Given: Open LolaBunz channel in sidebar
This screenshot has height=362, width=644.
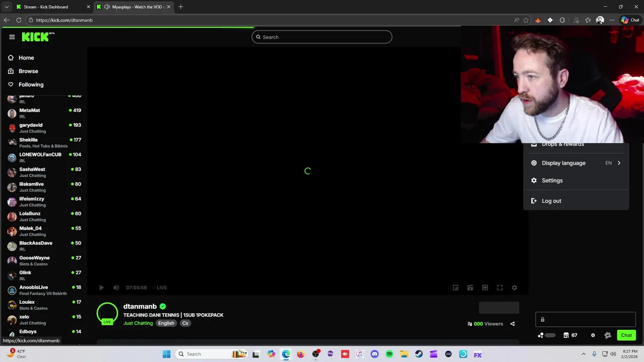Looking at the screenshot, I should click(44, 216).
